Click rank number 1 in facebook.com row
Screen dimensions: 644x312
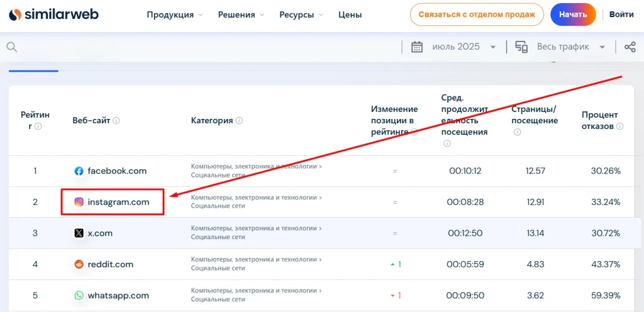[x=35, y=171]
